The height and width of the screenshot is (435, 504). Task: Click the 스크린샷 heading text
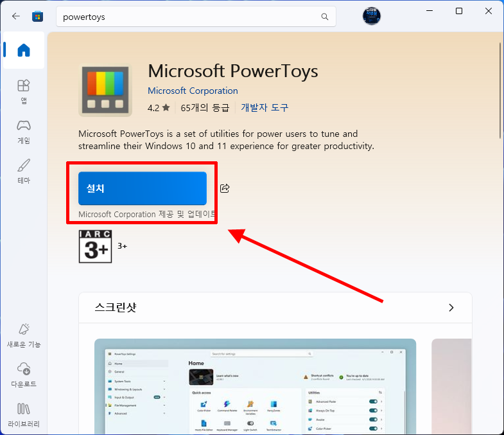[x=116, y=307]
